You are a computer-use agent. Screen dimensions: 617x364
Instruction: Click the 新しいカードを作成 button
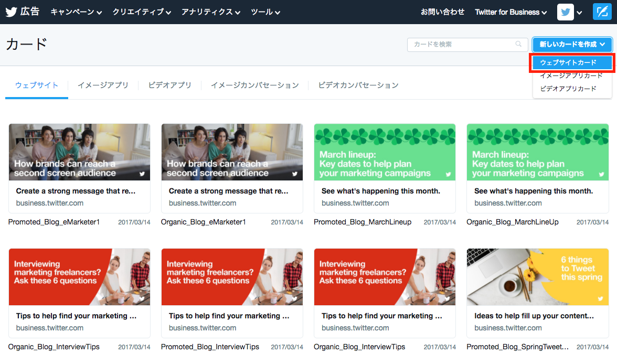[x=572, y=44]
